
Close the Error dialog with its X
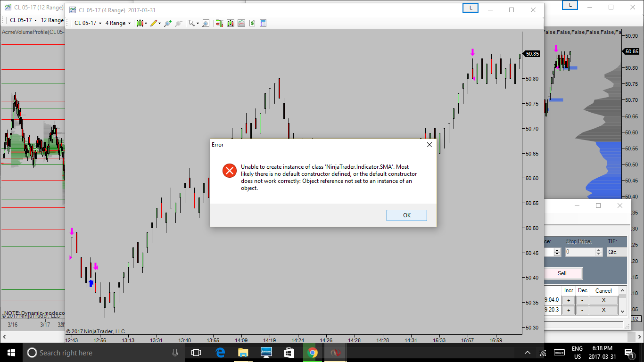(x=429, y=145)
